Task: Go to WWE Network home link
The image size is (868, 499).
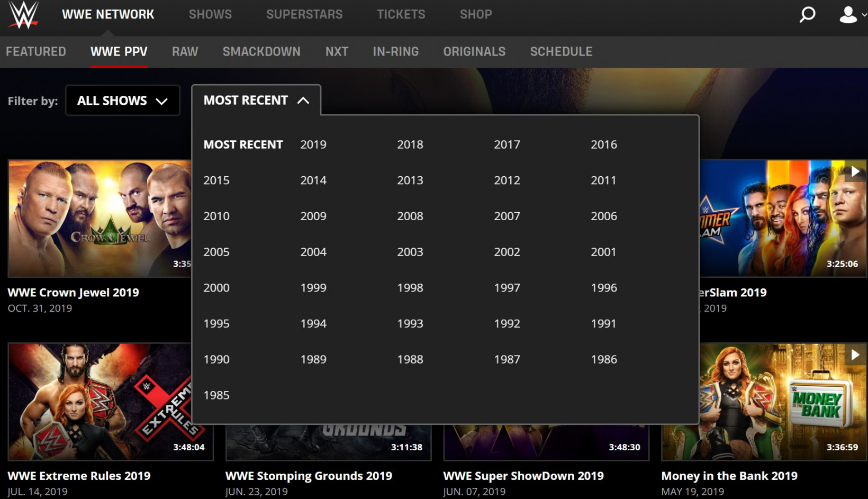Action: (x=108, y=14)
